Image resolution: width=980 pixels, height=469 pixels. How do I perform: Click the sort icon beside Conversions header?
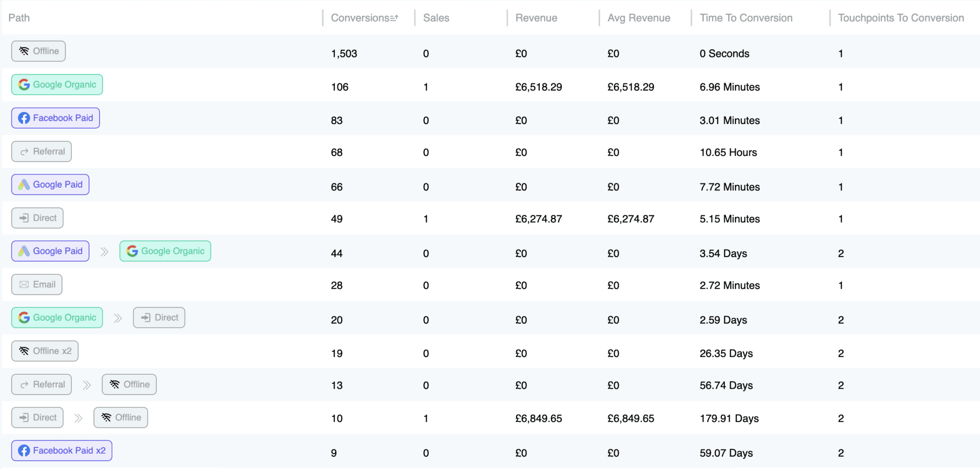coord(394,18)
